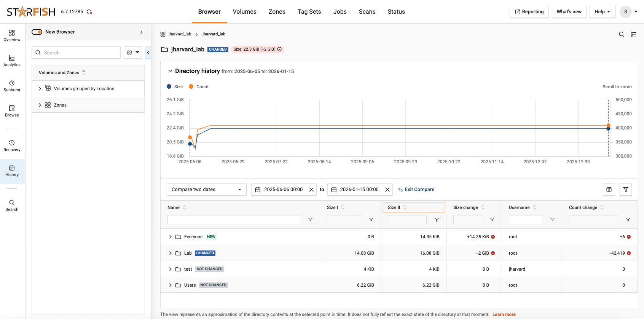Click the Name column filter input
This screenshot has width=644, height=319.
[x=234, y=220]
